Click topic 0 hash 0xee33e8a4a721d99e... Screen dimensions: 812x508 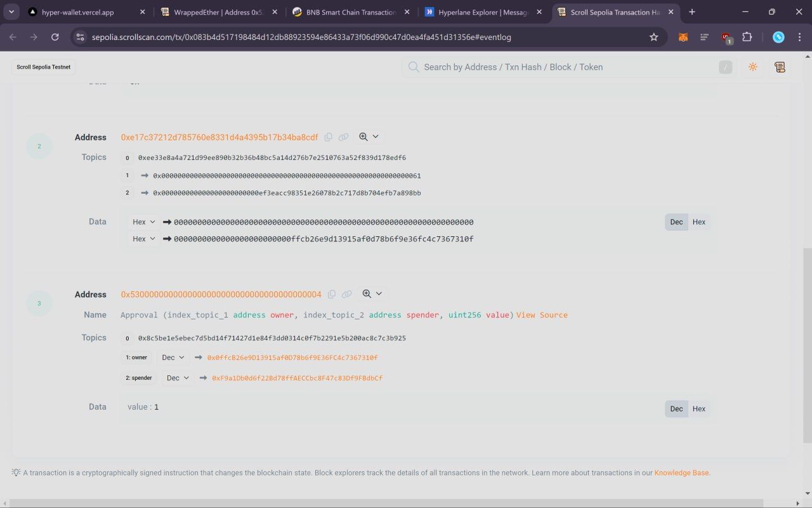[x=272, y=157]
